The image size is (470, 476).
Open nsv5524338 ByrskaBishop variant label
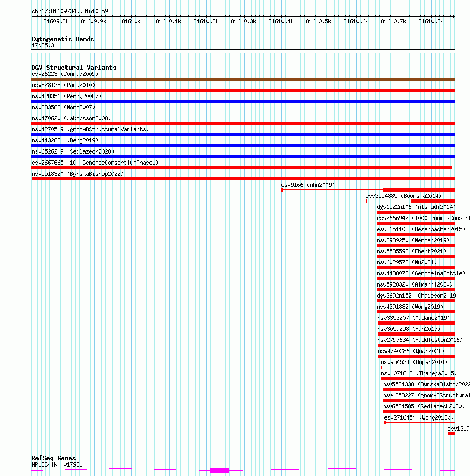[426, 384]
